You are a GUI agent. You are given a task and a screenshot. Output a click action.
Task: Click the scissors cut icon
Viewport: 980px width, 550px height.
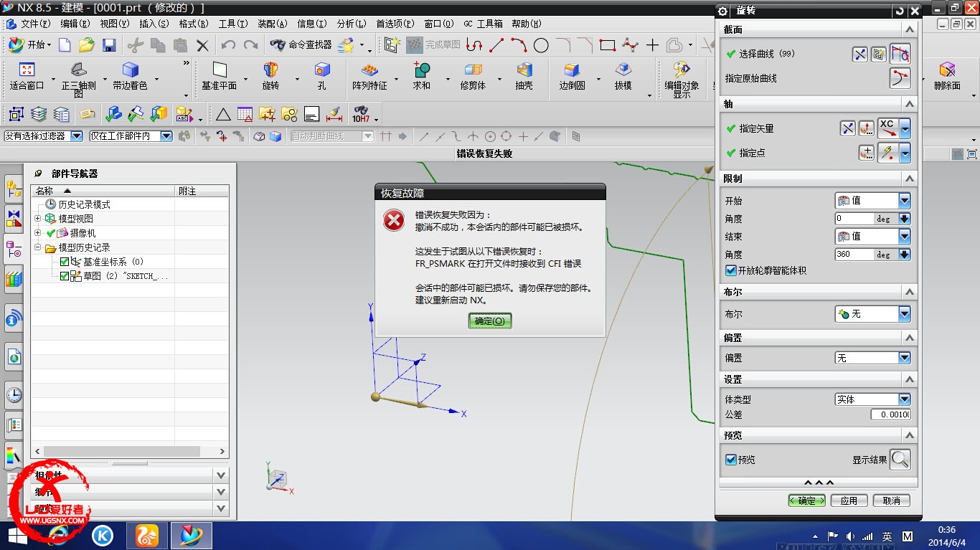[x=136, y=45]
